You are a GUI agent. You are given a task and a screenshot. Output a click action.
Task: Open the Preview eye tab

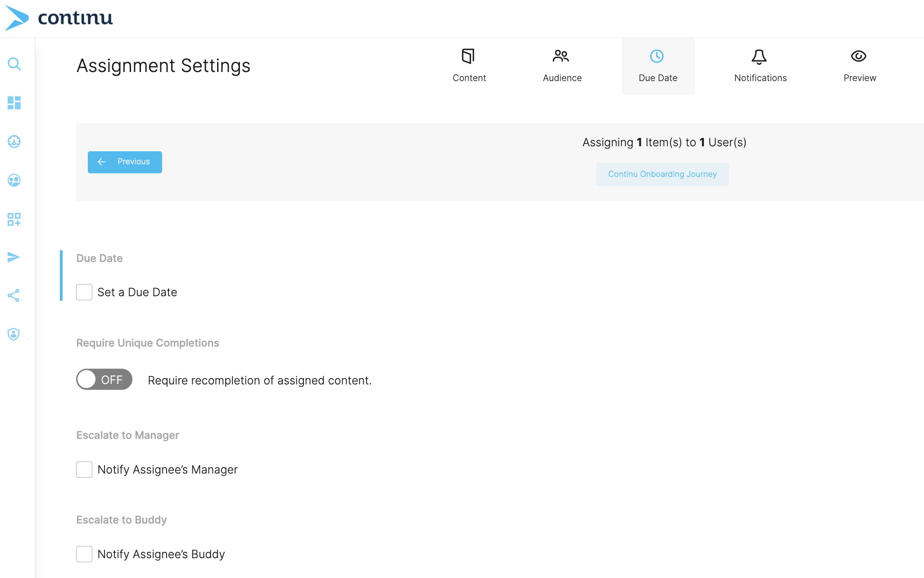[859, 66]
